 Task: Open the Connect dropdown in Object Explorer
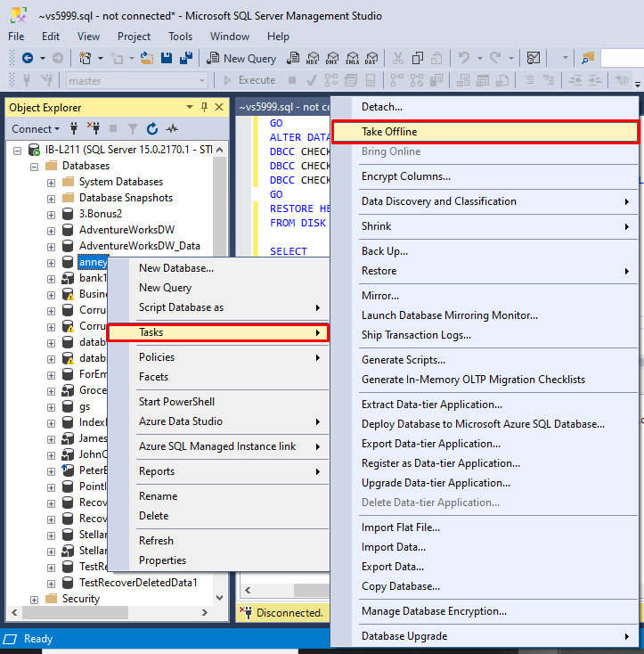36,129
